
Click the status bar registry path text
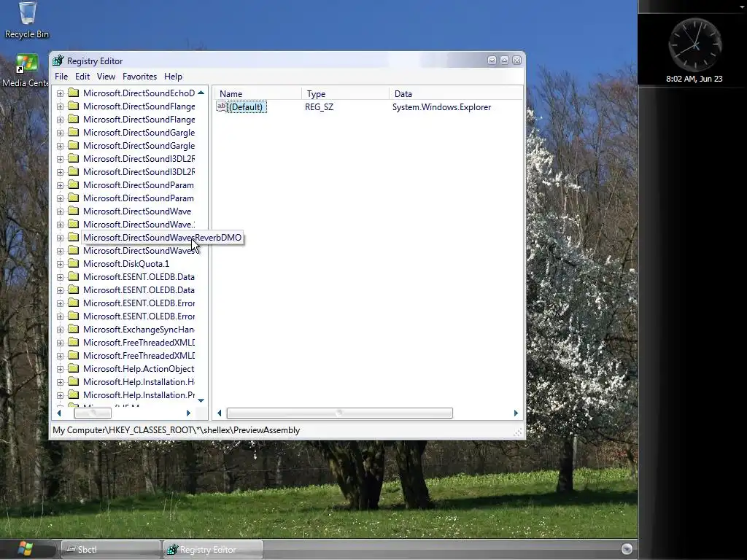(x=177, y=430)
